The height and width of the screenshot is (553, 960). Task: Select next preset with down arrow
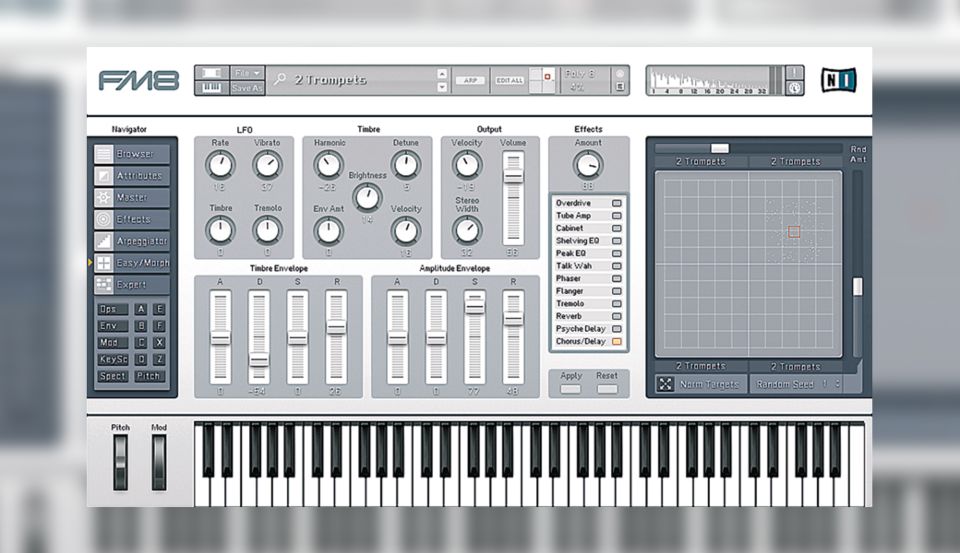[442, 88]
